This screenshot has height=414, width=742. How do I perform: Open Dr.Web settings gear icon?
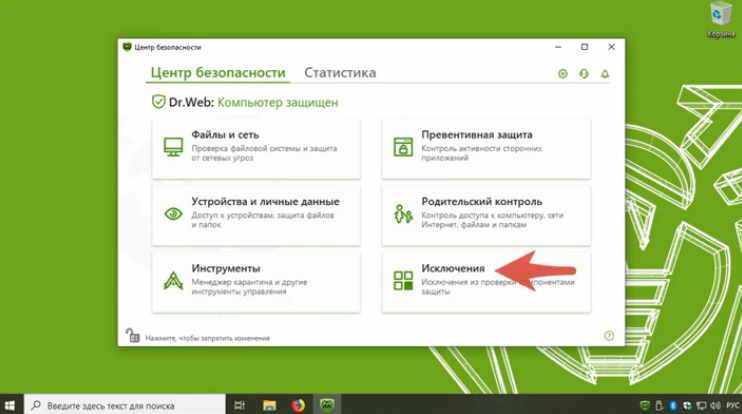[563, 74]
